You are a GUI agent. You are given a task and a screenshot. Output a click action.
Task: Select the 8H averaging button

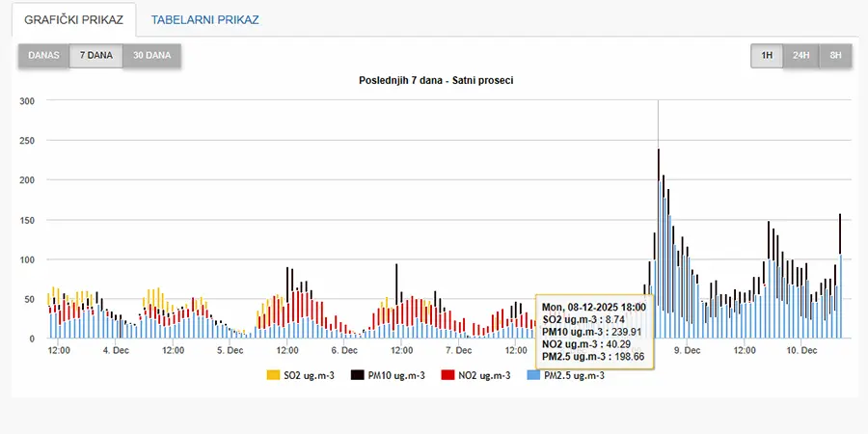click(x=834, y=55)
